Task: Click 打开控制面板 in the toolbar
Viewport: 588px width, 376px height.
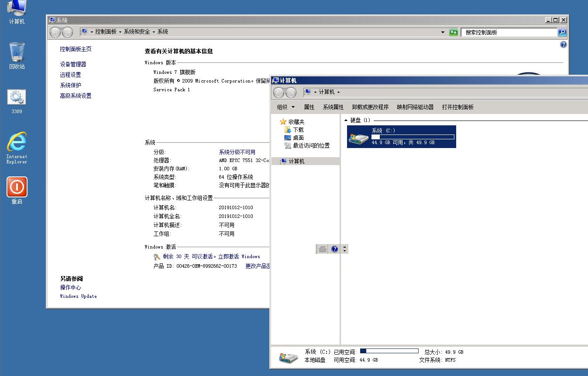Action: [457, 107]
